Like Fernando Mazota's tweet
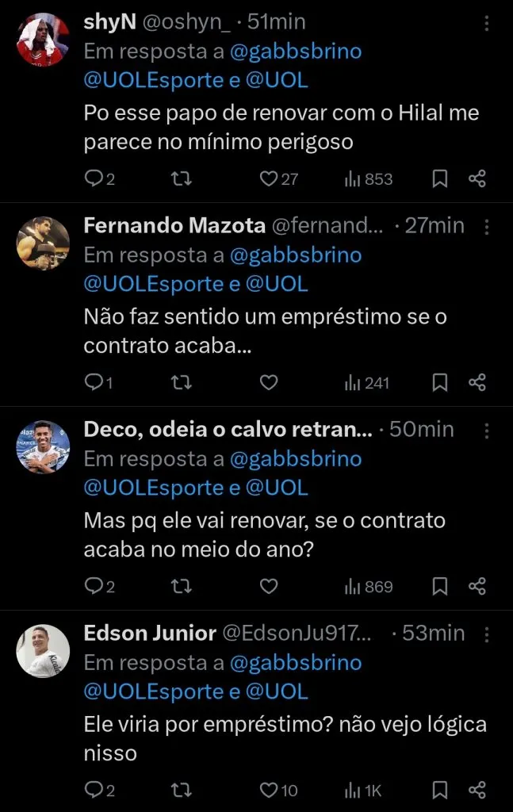This screenshot has width=513, height=812. (270, 382)
